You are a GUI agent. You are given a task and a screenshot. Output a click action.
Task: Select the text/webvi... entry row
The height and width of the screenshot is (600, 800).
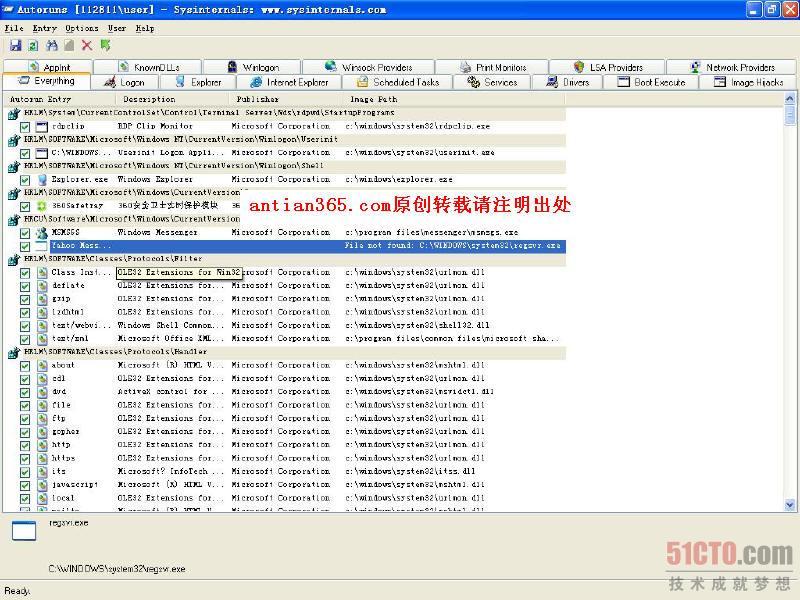292,326
